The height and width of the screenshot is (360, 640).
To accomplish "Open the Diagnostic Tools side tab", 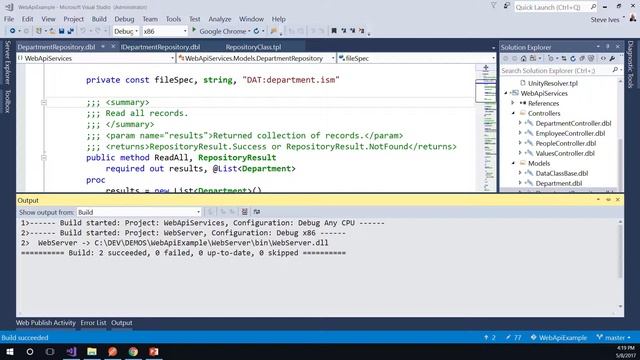I will tap(631, 64).
